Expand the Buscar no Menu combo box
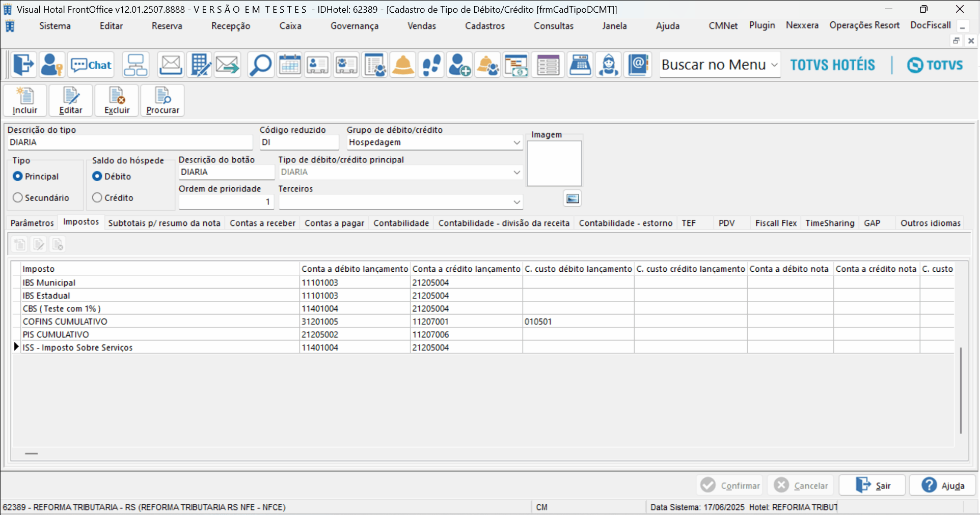980x515 pixels. pyautogui.click(x=774, y=65)
